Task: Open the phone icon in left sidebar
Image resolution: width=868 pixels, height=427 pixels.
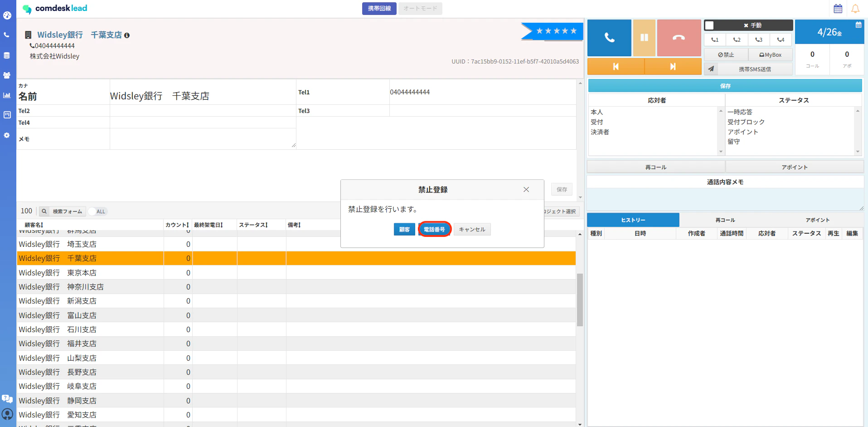Action: (x=7, y=35)
